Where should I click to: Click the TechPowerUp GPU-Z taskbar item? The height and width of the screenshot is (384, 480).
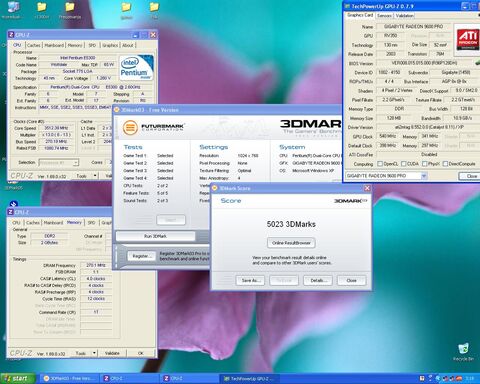(x=249, y=378)
